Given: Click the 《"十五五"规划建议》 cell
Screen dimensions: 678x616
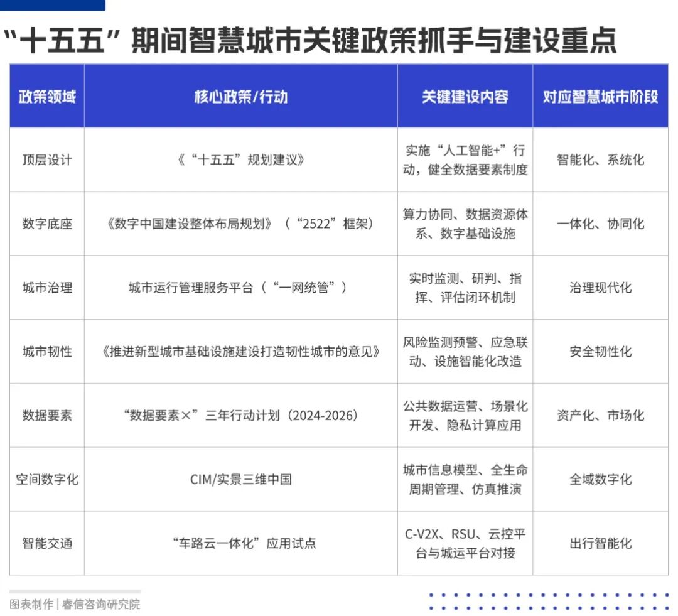Looking at the screenshot, I should [x=240, y=159].
